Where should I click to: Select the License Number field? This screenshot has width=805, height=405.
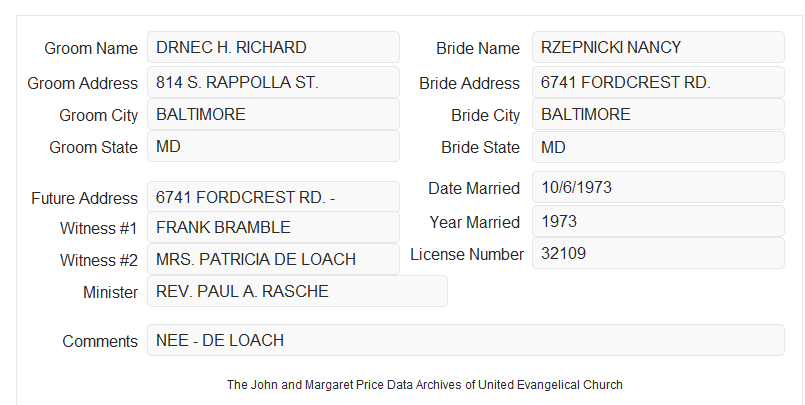[x=658, y=253]
